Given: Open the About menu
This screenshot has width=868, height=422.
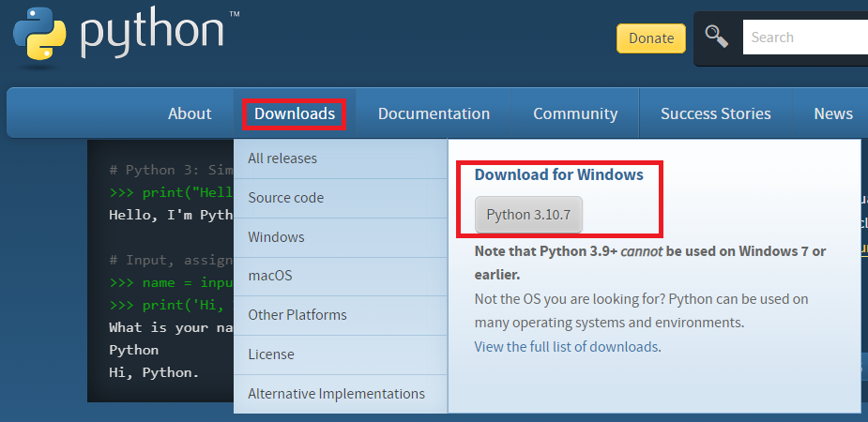Looking at the screenshot, I should click(190, 113).
